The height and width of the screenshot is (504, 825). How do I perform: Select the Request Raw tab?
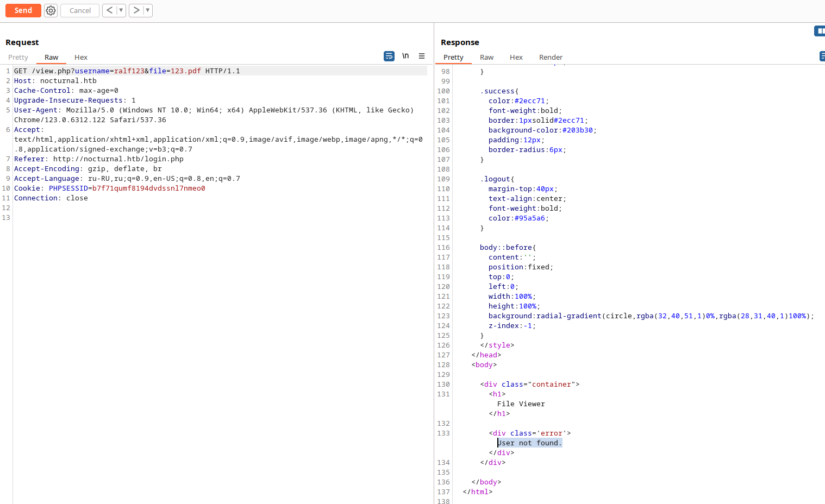[51, 57]
